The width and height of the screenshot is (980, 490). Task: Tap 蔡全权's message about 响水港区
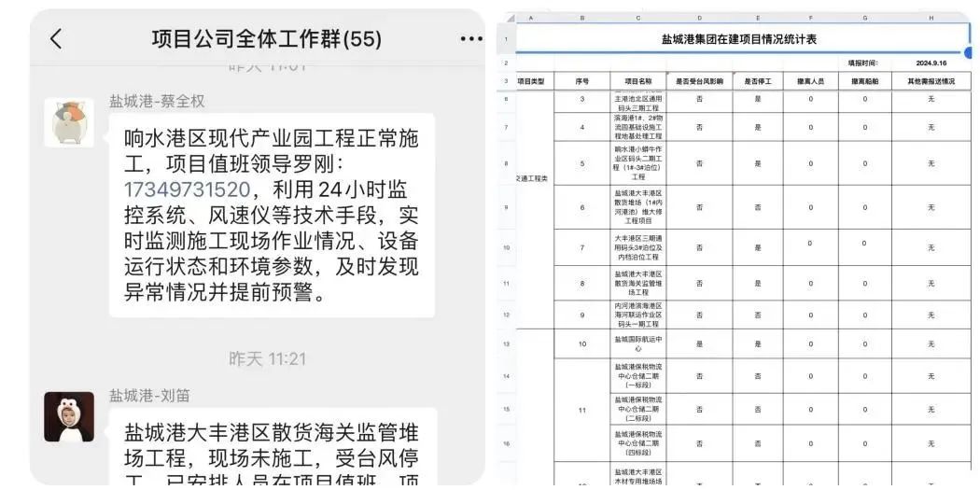pos(271,216)
